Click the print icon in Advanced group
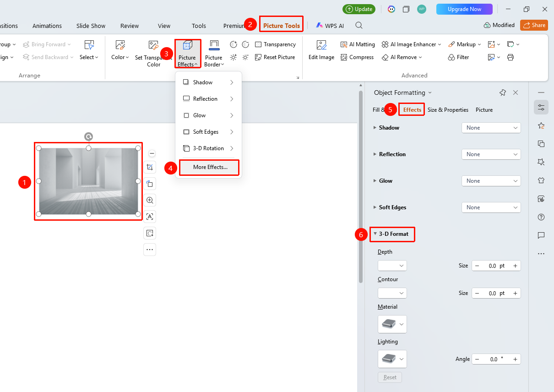 click(511, 57)
